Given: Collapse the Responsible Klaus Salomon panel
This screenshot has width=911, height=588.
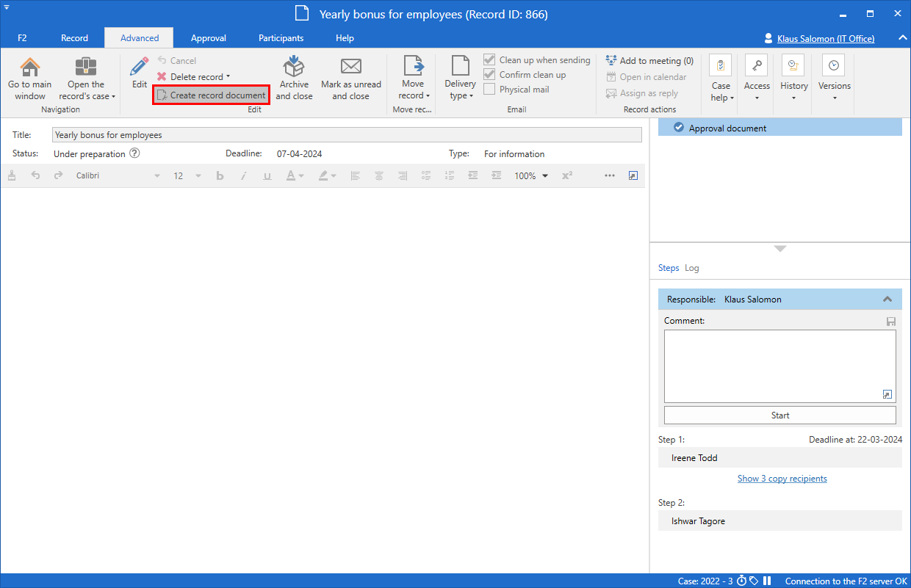Looking at the screenshot, I should coord(887,300).
